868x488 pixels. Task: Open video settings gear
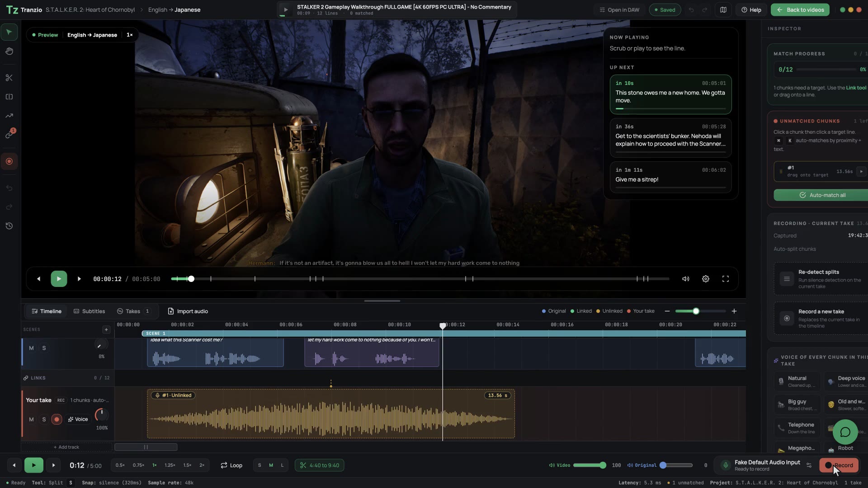click(x=705, y=279)
